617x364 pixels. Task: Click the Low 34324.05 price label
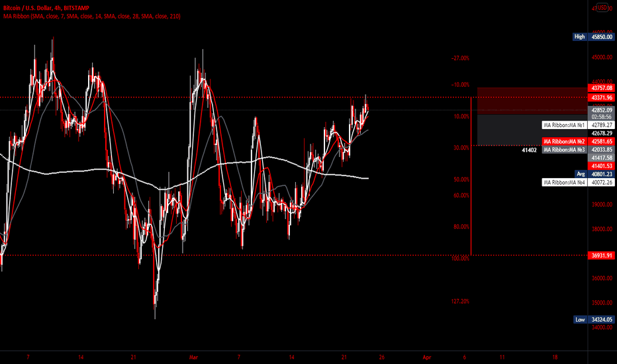pos(593,320)
